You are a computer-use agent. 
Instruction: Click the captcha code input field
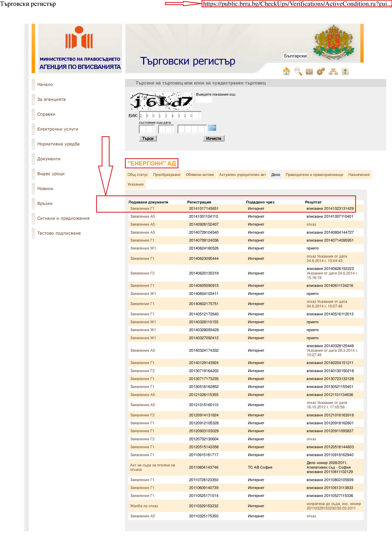tap(204, 100)
